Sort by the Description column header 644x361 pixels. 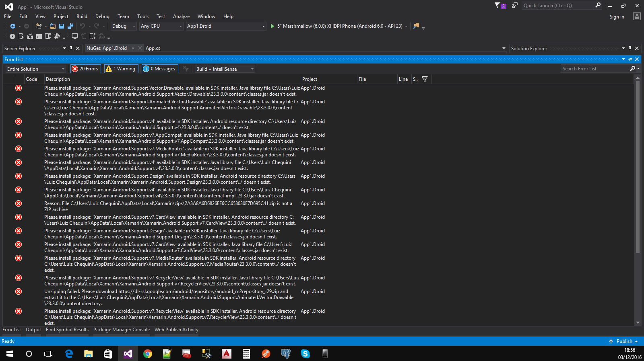(x=172, y=79)
